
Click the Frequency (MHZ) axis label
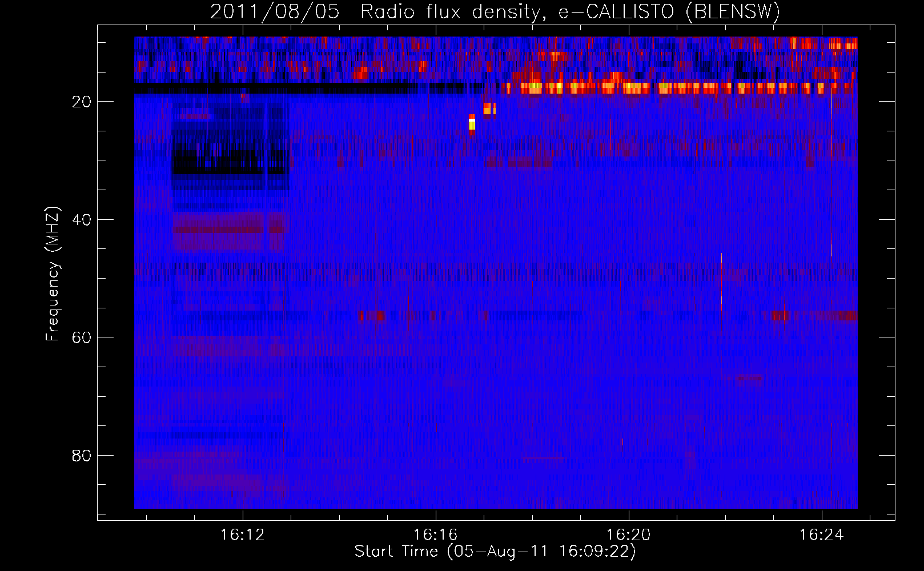point(53,274)
